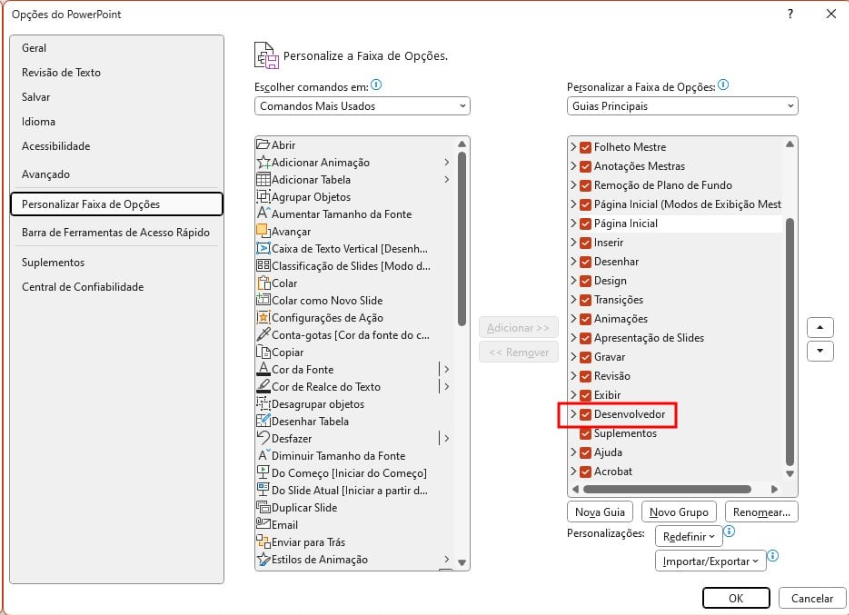Image resolution: width=849 pixels, height=615 pixels.
Task: Click the Conta-gotas eyedropper icon
Action: point(263,335)
